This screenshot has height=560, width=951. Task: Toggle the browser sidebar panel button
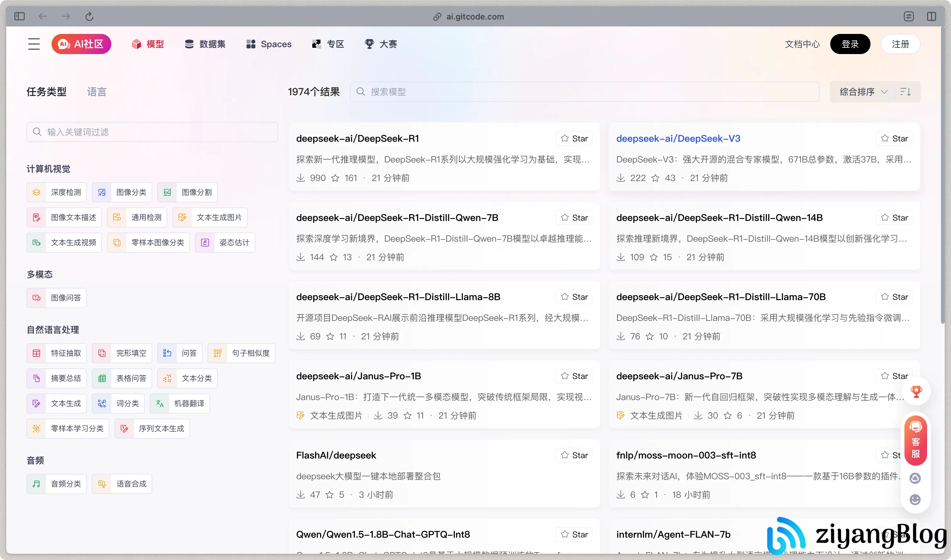click(x=19, y=16)
